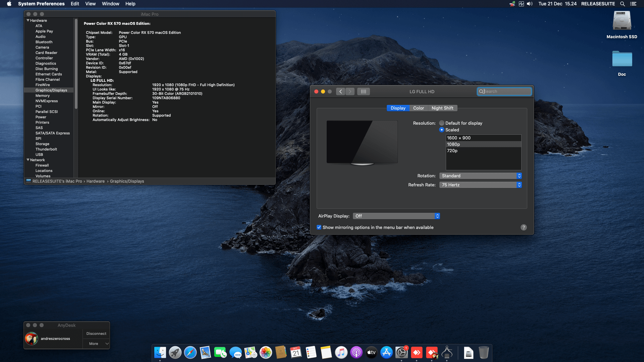Image resolution: width=644 pixels, height=362 pixels.
Task: Open Spotlight search in menu bar
Action: (623, 4)
